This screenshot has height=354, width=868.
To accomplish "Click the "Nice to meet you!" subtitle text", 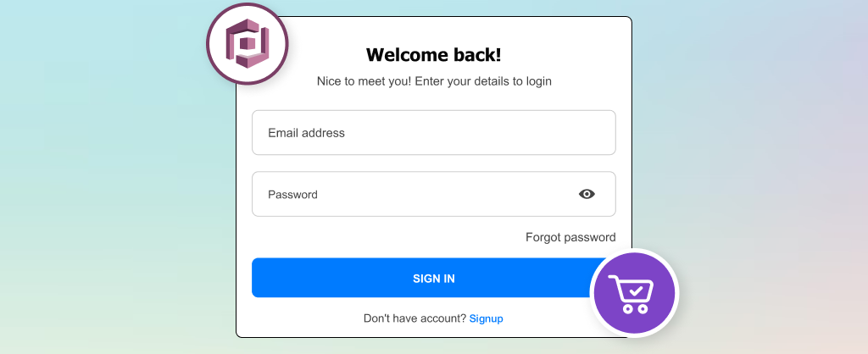I will 433,82.
